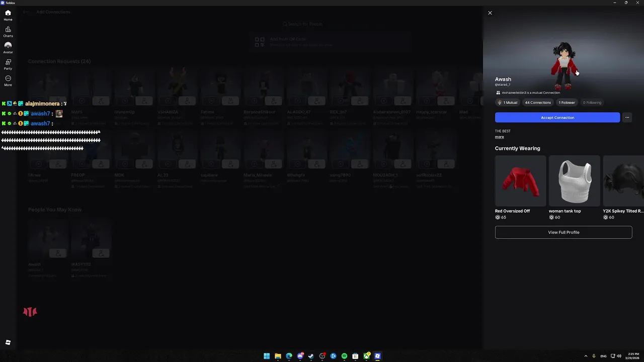
Task: Open the 1 Follower list
Action: coord(567,103)
